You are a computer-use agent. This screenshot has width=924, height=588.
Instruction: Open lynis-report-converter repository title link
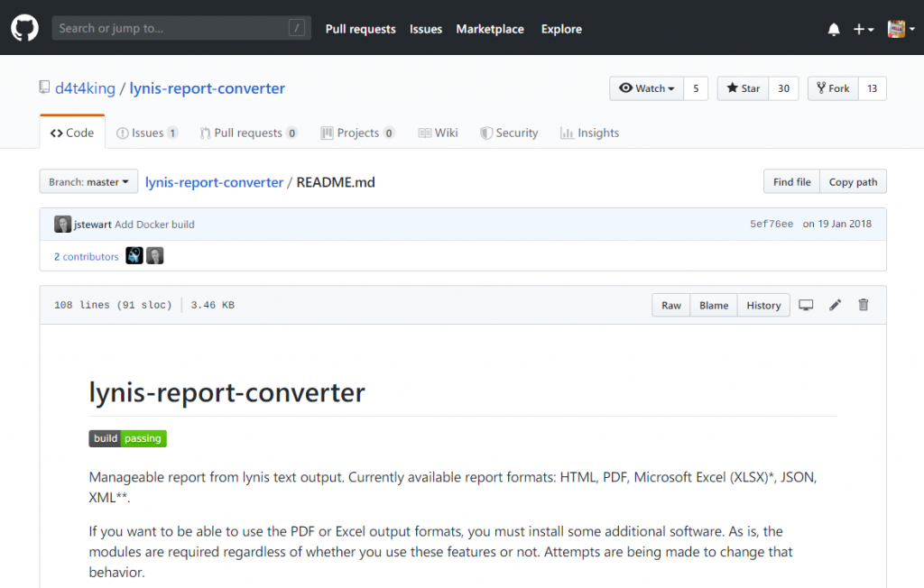[207, 88]
